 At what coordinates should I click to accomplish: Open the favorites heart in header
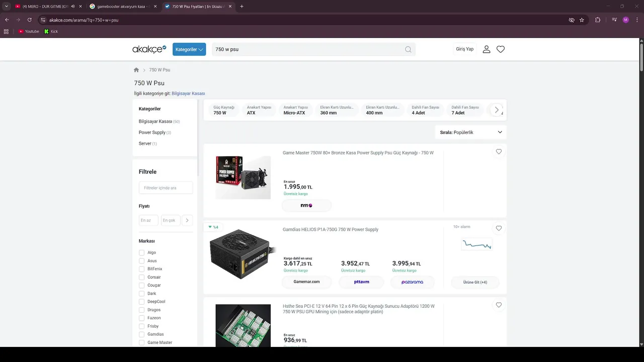coord(501,49)
